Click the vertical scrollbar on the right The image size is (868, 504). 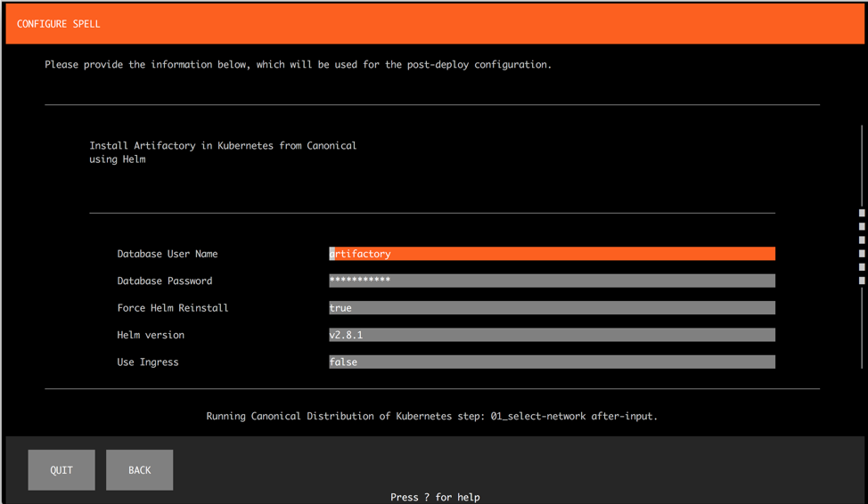click(x=862, y=247)
